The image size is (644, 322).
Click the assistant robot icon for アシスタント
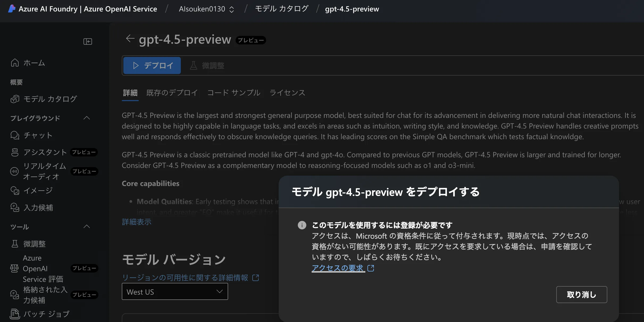tap(15, 152)
